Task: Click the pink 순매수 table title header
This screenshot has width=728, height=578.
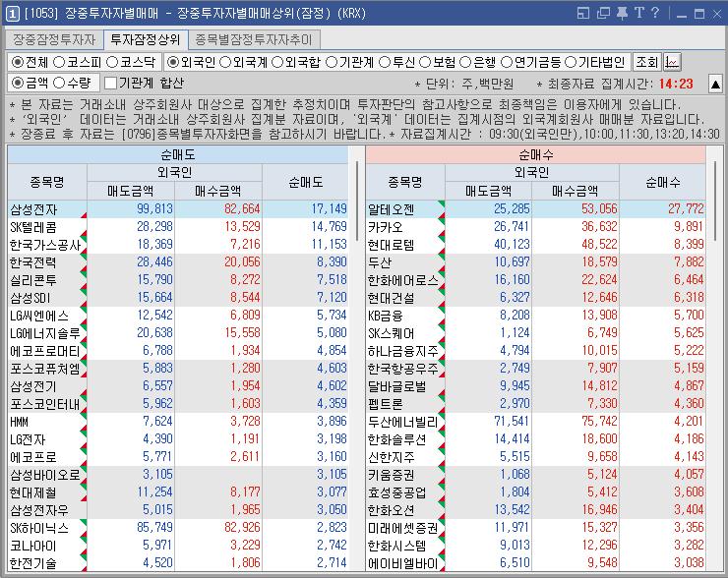Action: pos(536,154)
